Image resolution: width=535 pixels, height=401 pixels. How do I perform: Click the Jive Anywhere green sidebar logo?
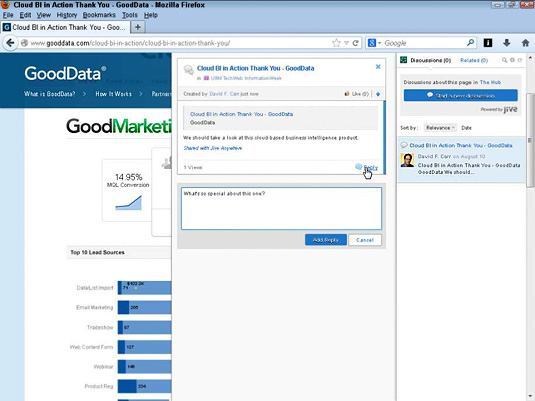404,60
